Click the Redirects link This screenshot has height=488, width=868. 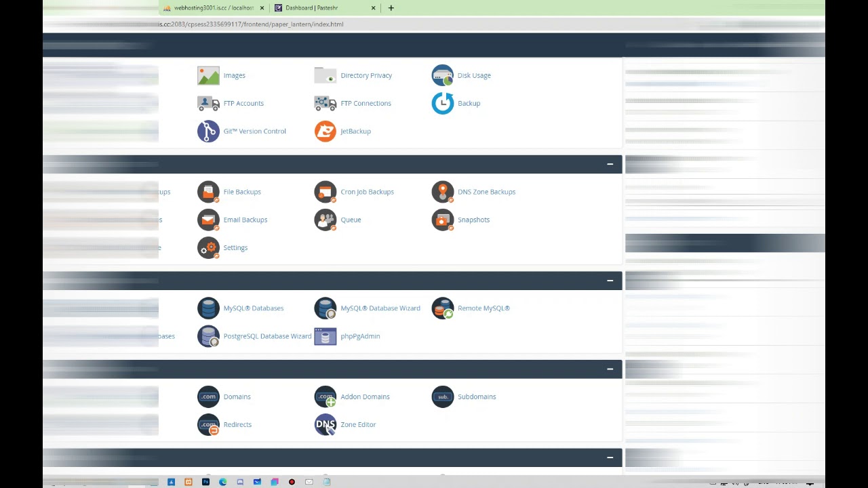pyautogui.click(x=237, y=424)
